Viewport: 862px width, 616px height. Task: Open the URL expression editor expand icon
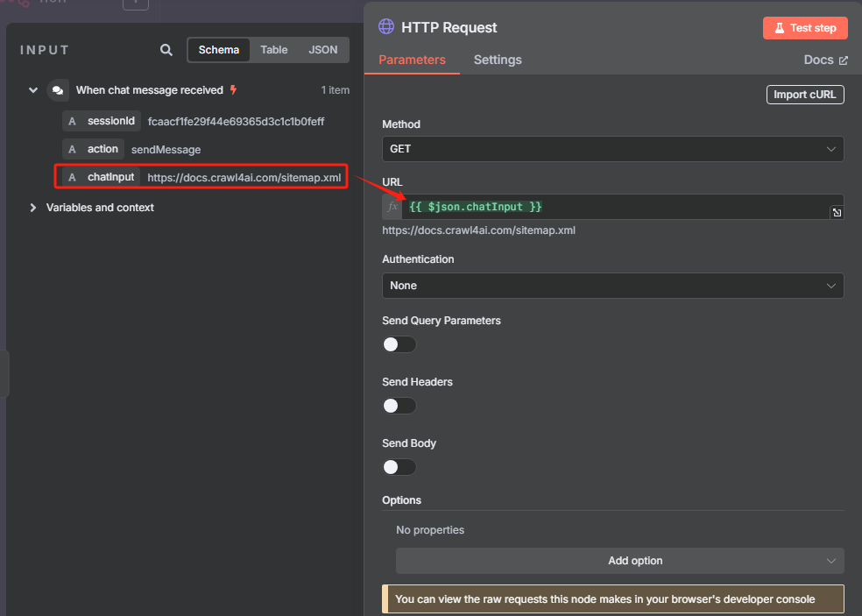coord(837,213)
